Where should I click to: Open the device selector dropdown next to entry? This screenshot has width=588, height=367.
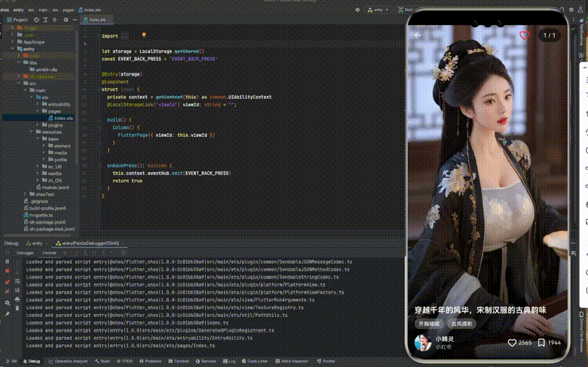(404, 10)
